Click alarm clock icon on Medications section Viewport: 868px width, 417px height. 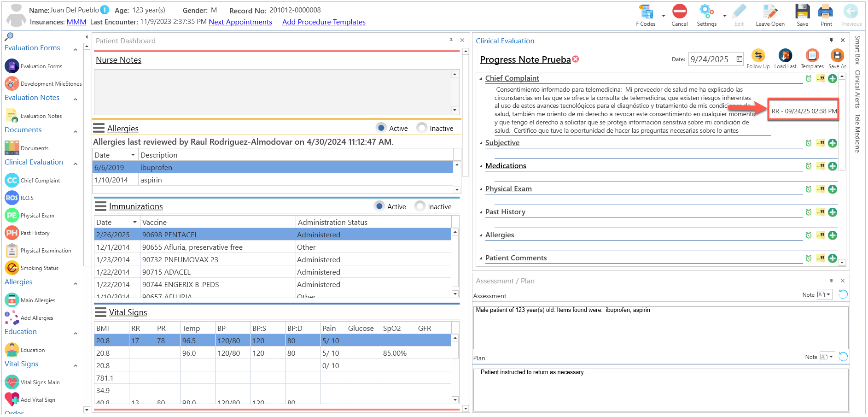click(809, 166)
